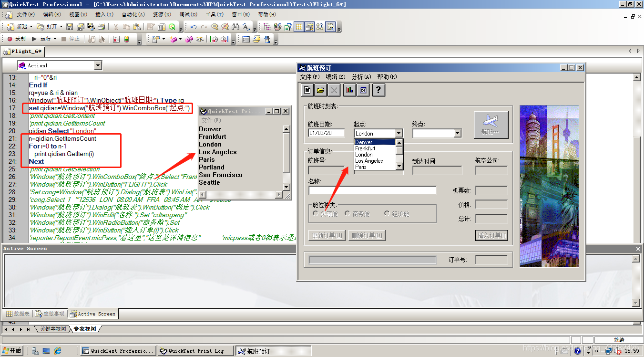Click "Los Angeles" in the Print Log window
This screenshot has width=644, height=357.
(218, 152)
